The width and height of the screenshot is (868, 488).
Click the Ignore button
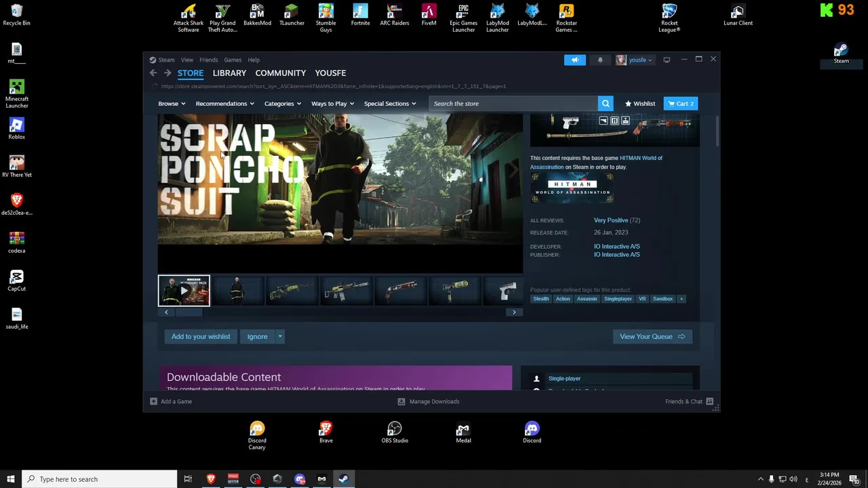(x=257, y=336)
